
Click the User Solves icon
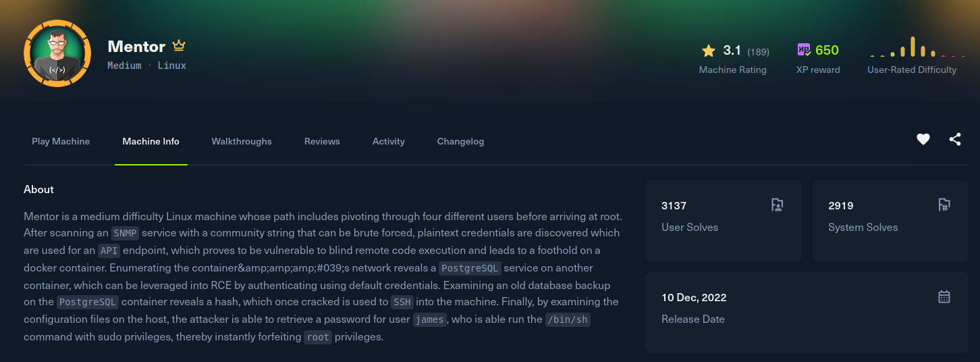(778, 205)
